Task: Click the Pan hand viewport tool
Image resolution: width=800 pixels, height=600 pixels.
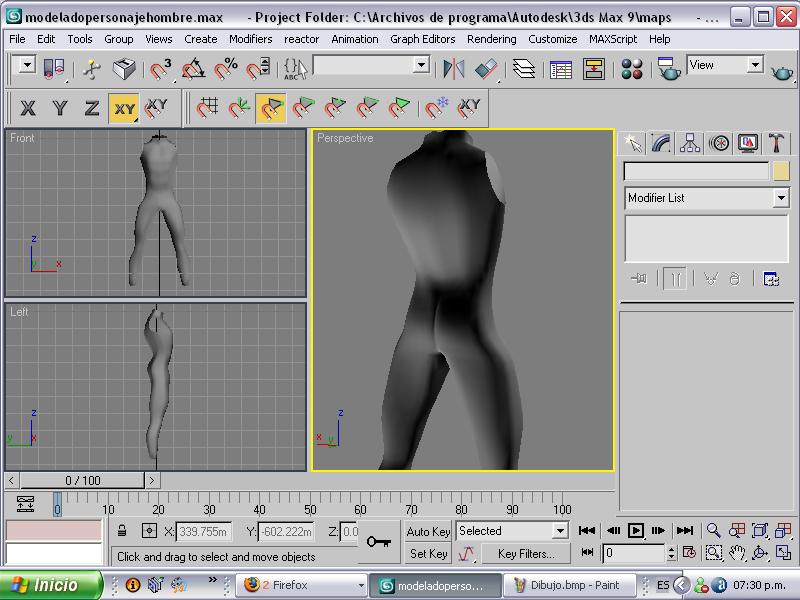Action: 737,553
